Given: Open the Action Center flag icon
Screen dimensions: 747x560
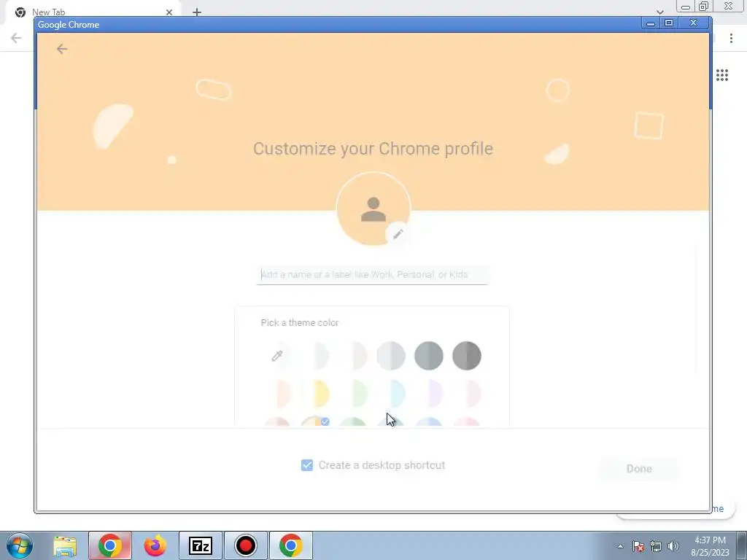Looking at the screenshot, I should 638,546.
